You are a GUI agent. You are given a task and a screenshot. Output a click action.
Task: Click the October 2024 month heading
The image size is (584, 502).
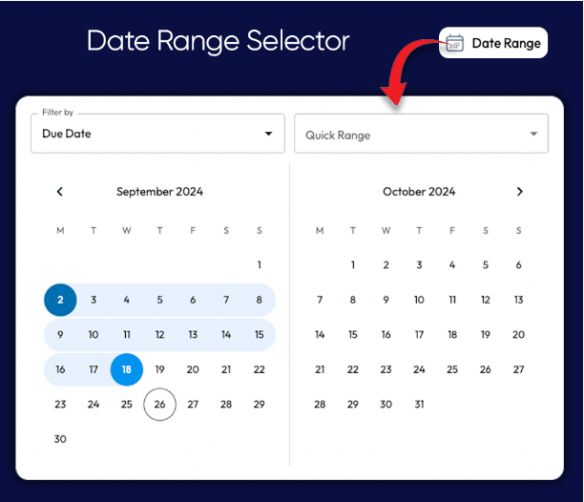coord(419,192)
